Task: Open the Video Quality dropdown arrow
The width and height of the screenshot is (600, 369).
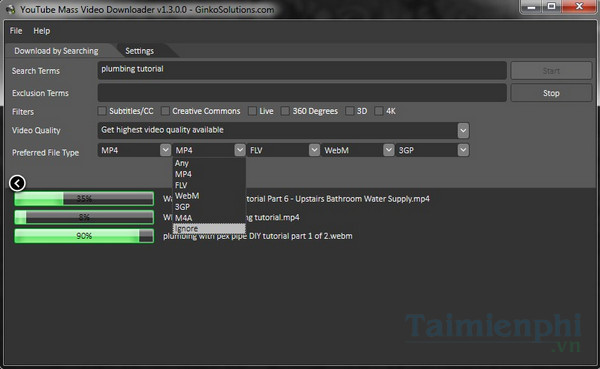Action: (x=463, y=131)
